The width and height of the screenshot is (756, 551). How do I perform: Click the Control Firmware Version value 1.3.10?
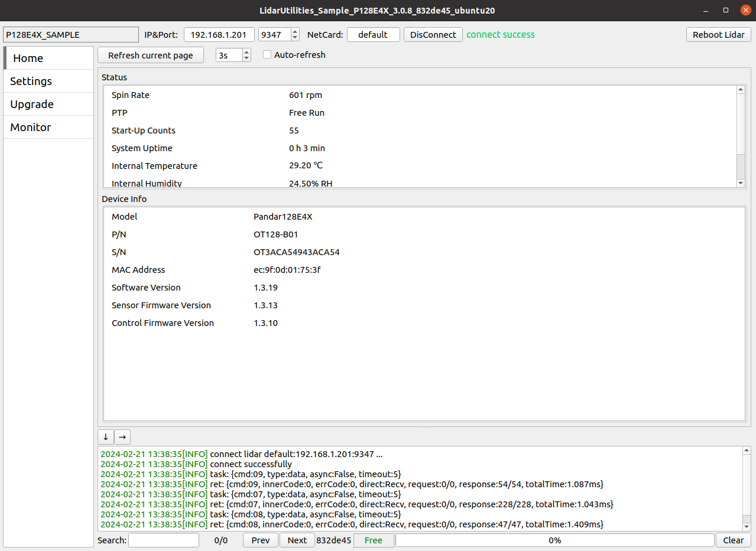click(x=266, y=323)
